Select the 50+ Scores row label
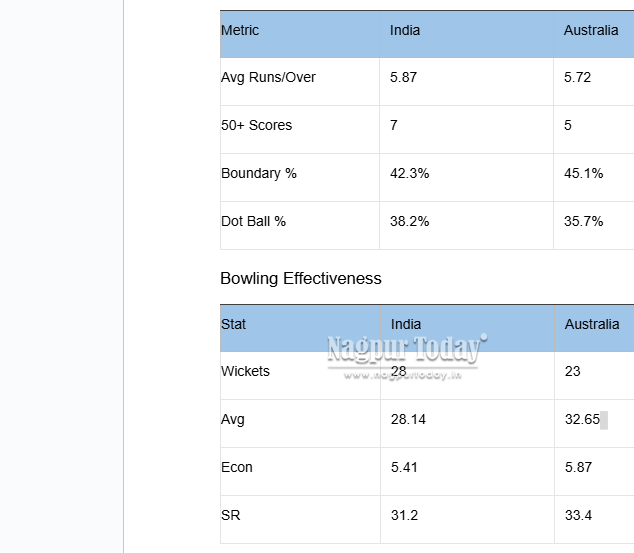The width and height of the screenshot is (634, 553). 256,126
